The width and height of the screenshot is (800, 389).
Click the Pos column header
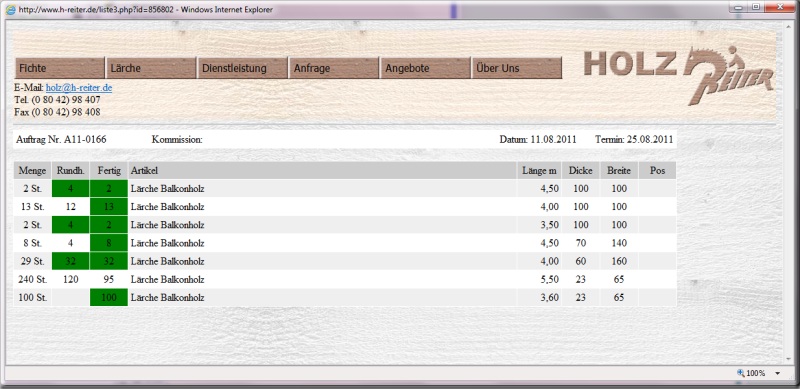point(658,171)
